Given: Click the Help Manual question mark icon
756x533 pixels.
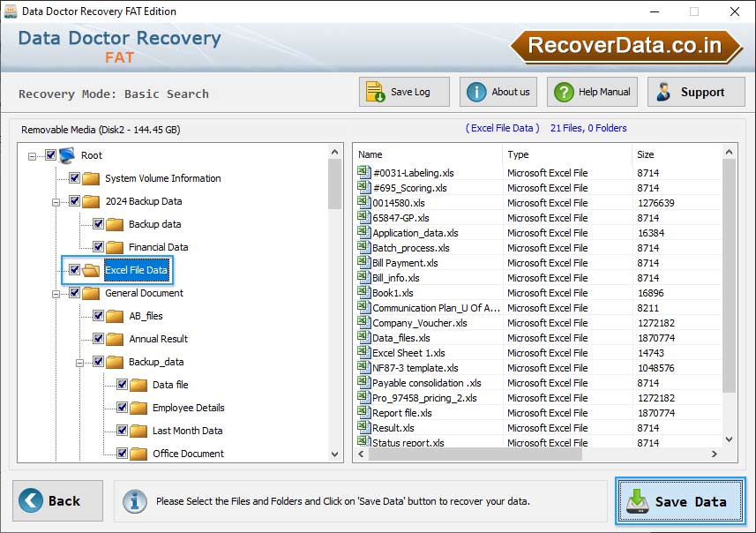Looking at the screenshot, I should [x=564, y=92].
